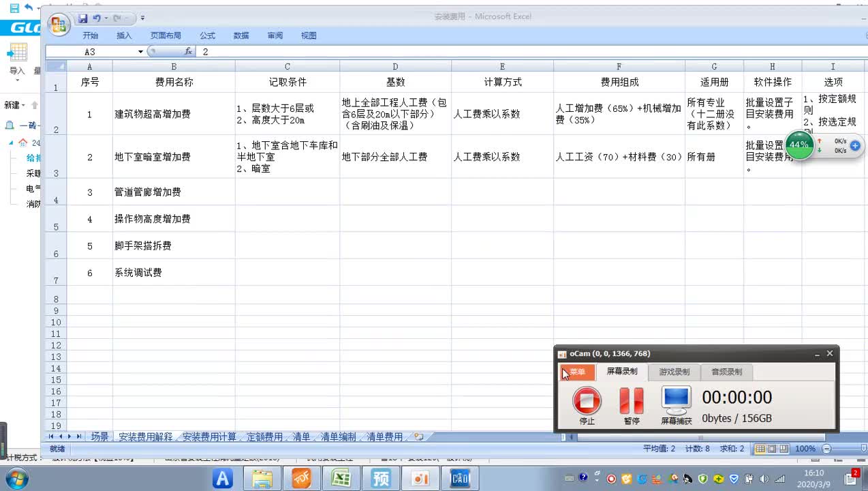Select cell 建筑物超高增加费
The width and height of the screenshot is (868, 491).
point(174,114)
